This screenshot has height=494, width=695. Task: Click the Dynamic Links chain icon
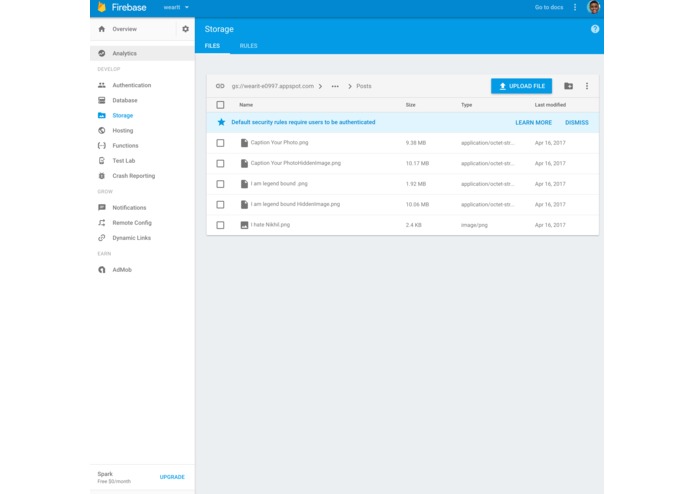tap(102, 237)
